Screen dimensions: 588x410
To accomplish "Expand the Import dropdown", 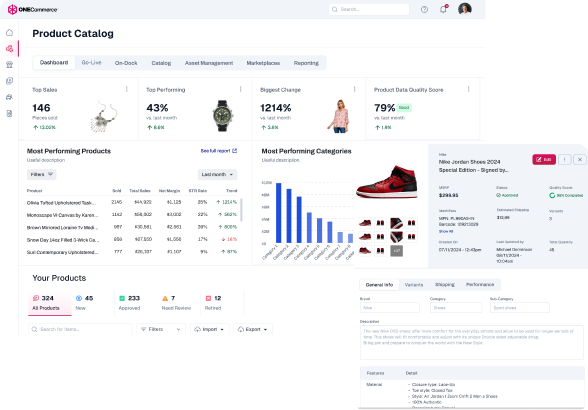I will pyautogui.click(x=210, y=329).
